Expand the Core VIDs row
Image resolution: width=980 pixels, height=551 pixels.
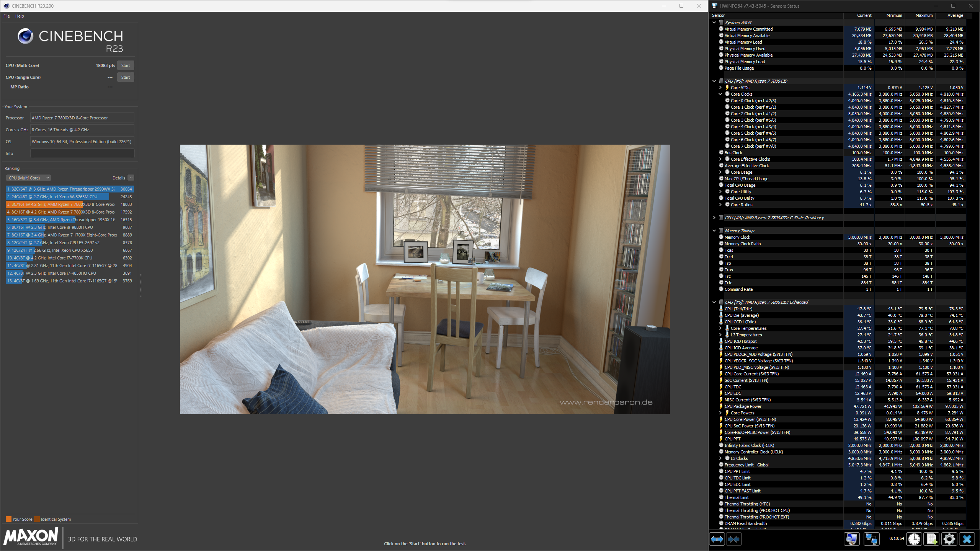point(720,88)
